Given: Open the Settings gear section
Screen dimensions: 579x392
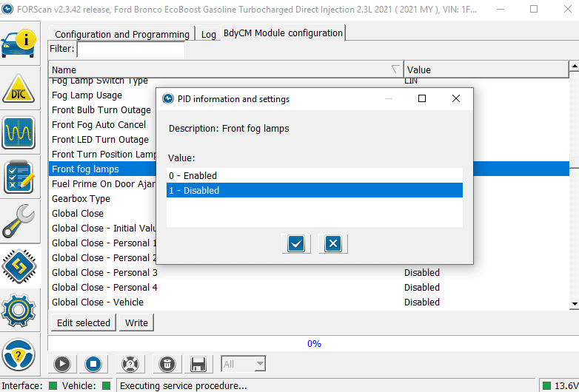Looking at the screenshot, I should pos(19,310).
